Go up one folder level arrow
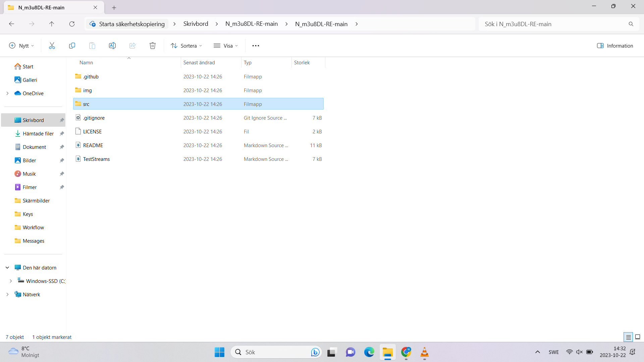The height and width of the screenshot is (362, 644). pos(52,24)
